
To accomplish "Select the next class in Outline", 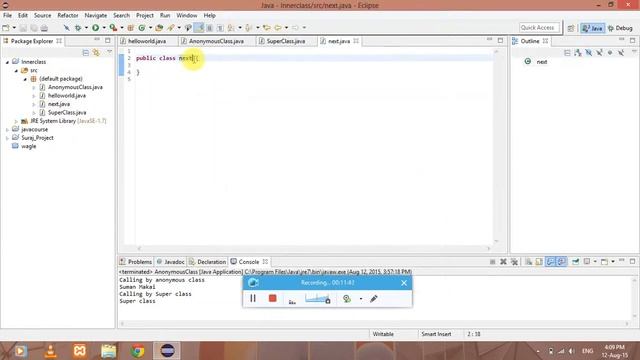I will [542, 62].
